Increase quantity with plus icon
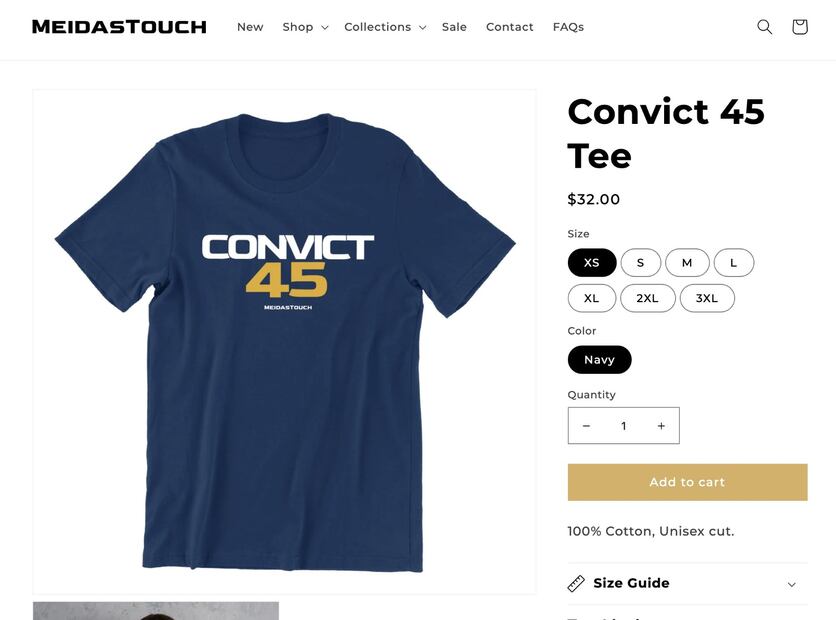Image resolution: width=836 pixels, height=620 pixels. click(661, 425)
